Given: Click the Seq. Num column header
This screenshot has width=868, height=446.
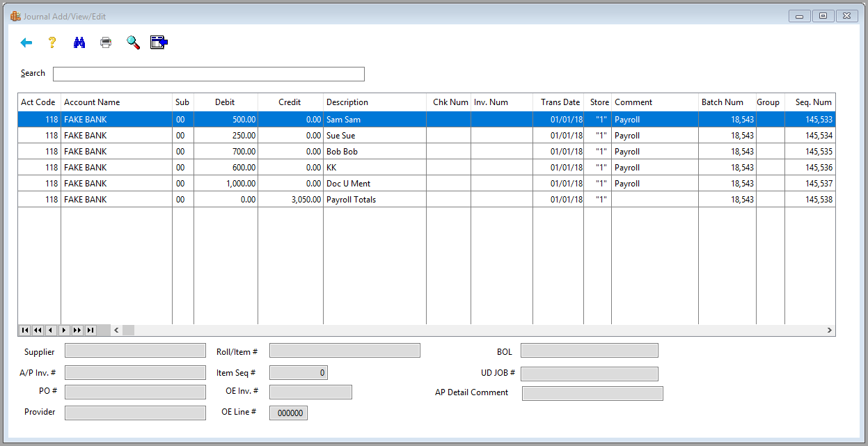Looking at the screenshot, I should pyautogui.click(x=810, y=102).
